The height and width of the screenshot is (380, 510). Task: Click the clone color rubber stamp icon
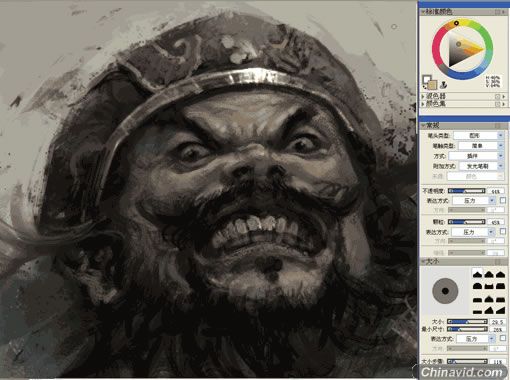tap(443, 85)
